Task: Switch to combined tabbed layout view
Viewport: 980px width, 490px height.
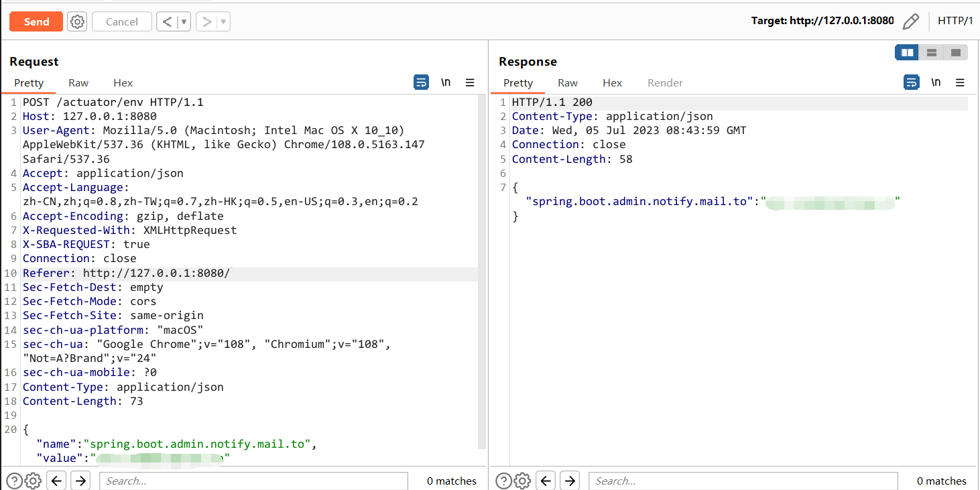Action: point(955,52)
